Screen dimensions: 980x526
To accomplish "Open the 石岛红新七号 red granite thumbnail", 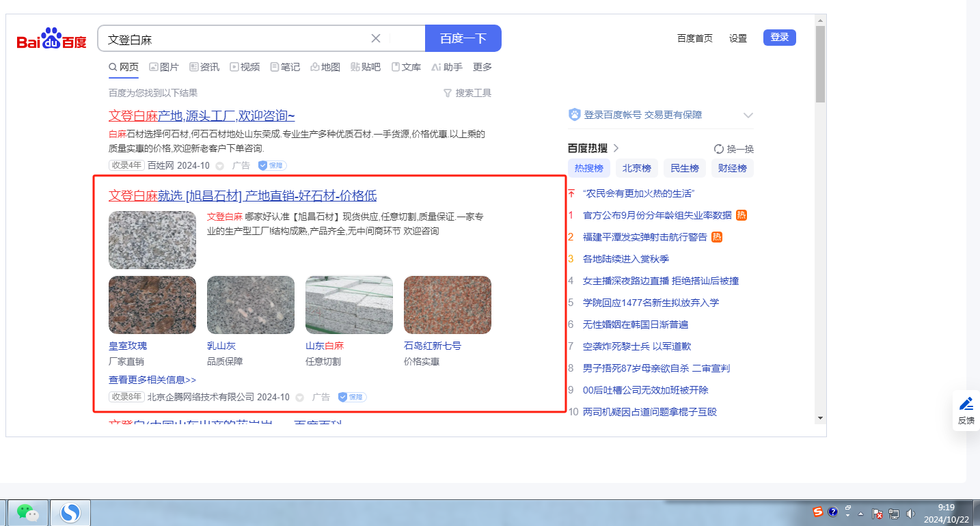I will [x=448, y=305].
